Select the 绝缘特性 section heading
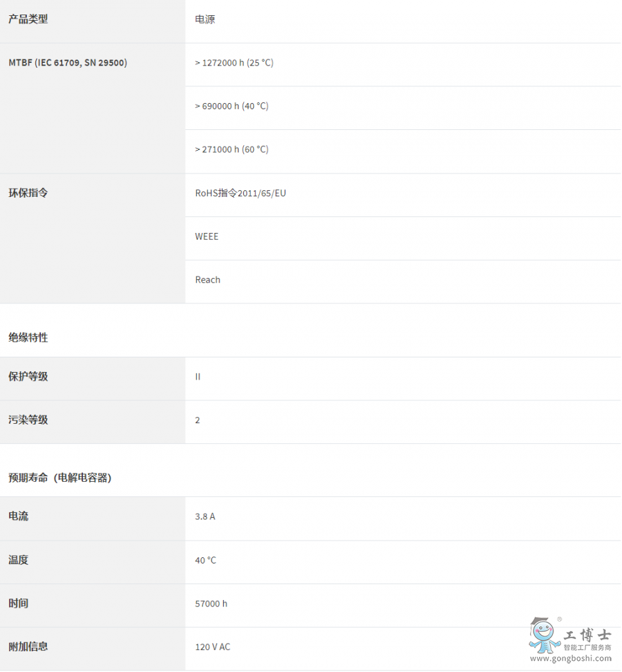The height and width of the screenshot is (672, 622). pos(28,338)
